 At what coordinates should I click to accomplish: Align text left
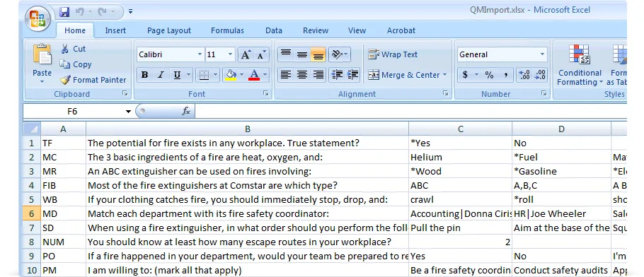286,75
